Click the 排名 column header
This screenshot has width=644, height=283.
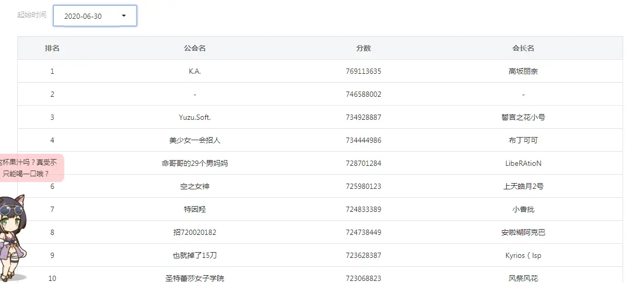point(52,48)
